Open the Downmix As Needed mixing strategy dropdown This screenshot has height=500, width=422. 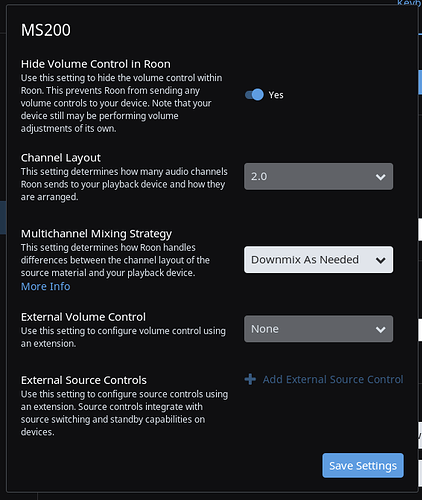[318, 260]
